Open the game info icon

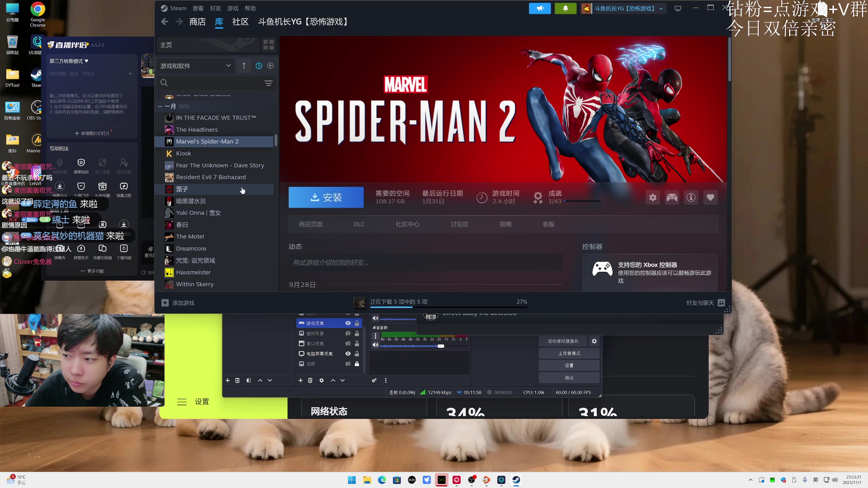tap(691, 198)
